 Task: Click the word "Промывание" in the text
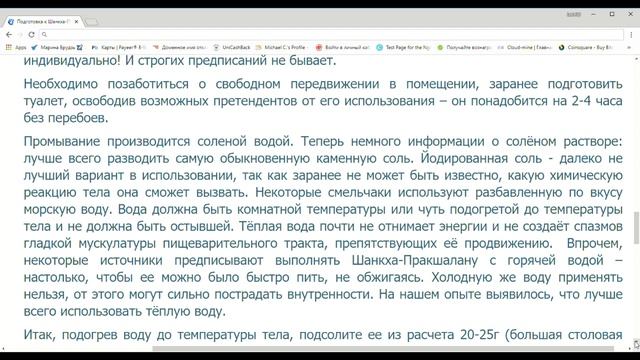(x=62, y=142)
